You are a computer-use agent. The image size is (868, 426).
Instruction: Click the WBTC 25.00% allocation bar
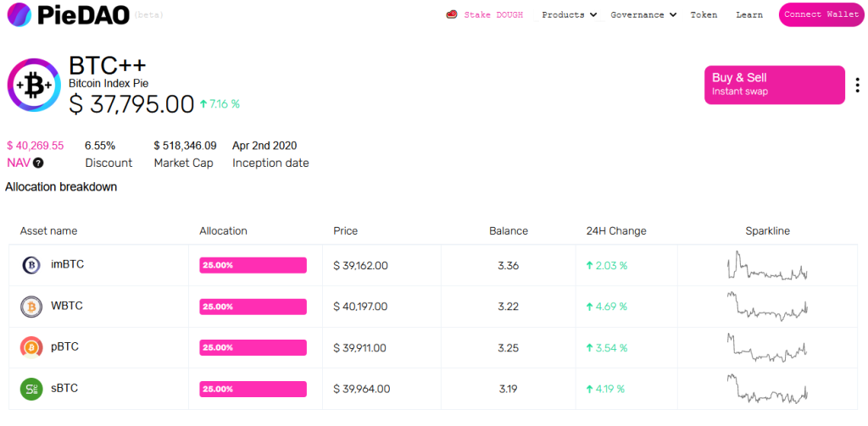[x=253, y=307]
